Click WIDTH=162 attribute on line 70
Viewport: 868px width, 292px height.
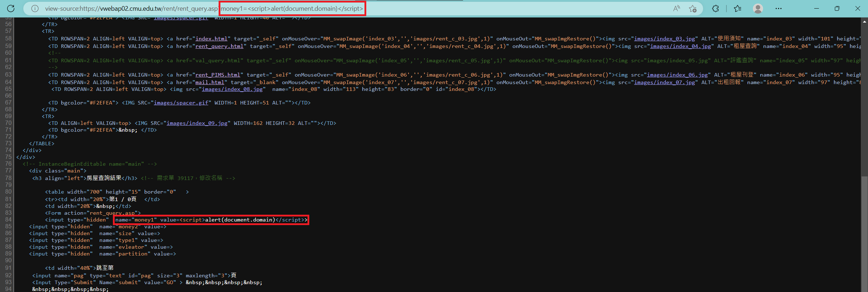point(248,123)
